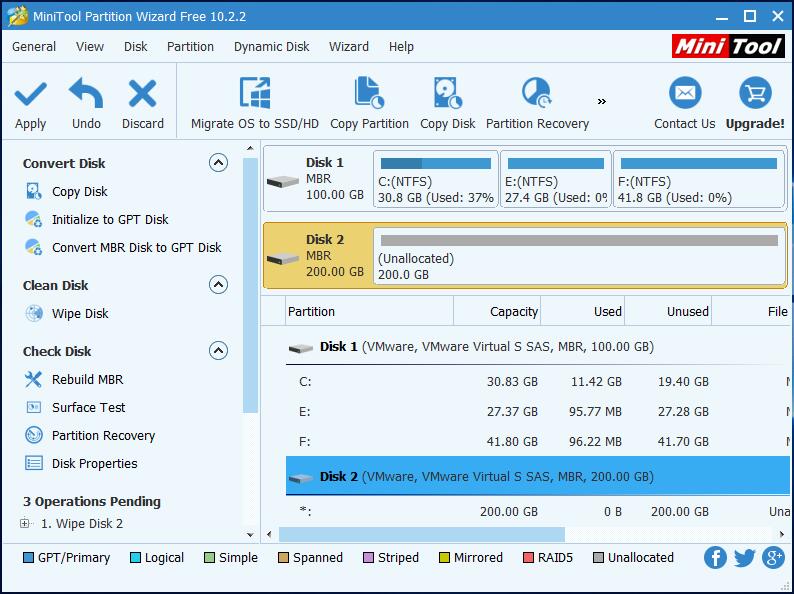
Task: Sort by the Capacity column header
Action: click(x=497, y=311)
